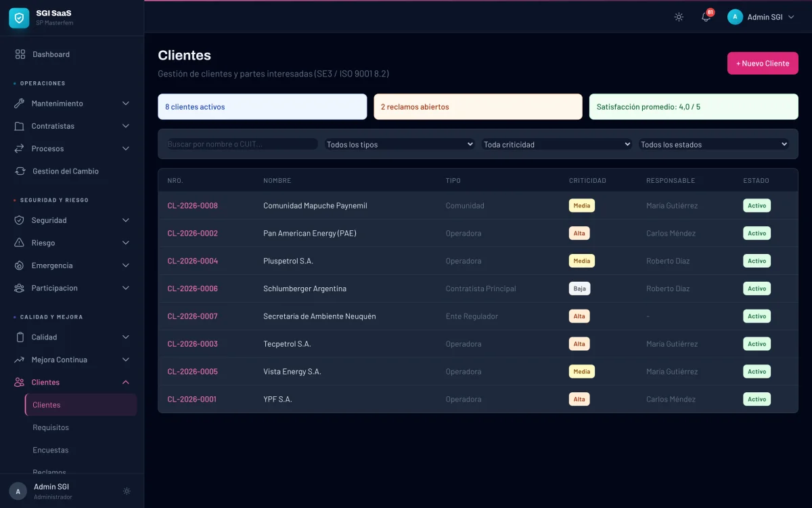The width and height of the screenshot is (812, 508).
Task: Click the Gestion del Cambio refresh icon
Action: coord(20,171)
